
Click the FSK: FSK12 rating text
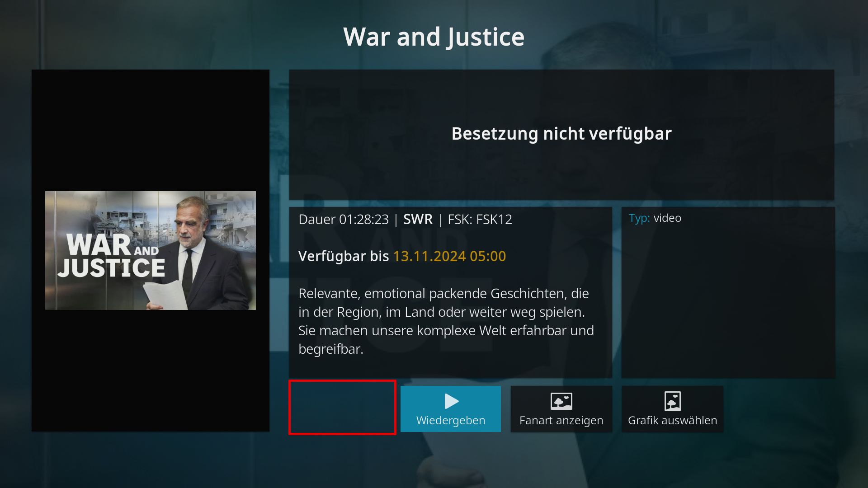click(x=480, y=220)
